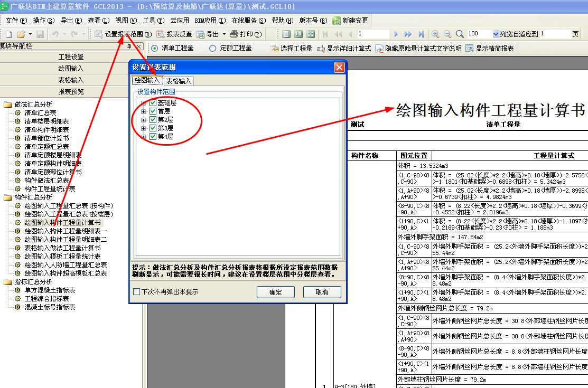Click 选择工程量 button
The width and height of the screenshot is (588, 388).
[x=292, y=49]
